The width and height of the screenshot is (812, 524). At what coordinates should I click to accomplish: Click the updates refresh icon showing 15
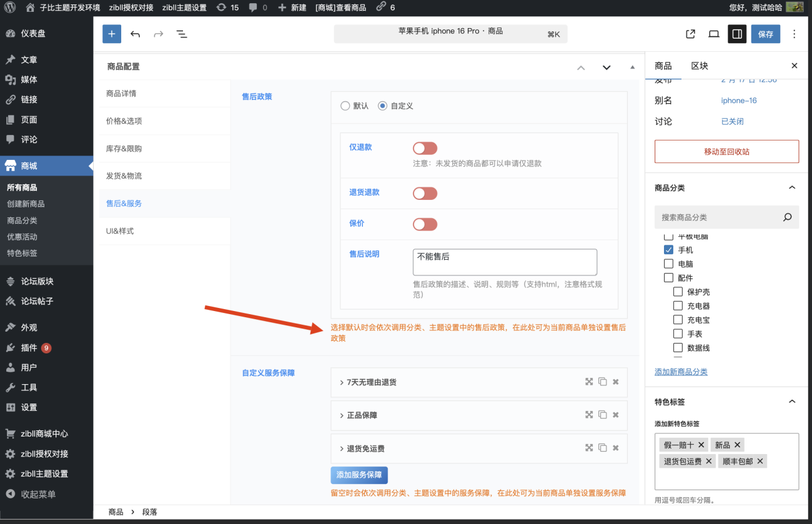tap(223, 8)
